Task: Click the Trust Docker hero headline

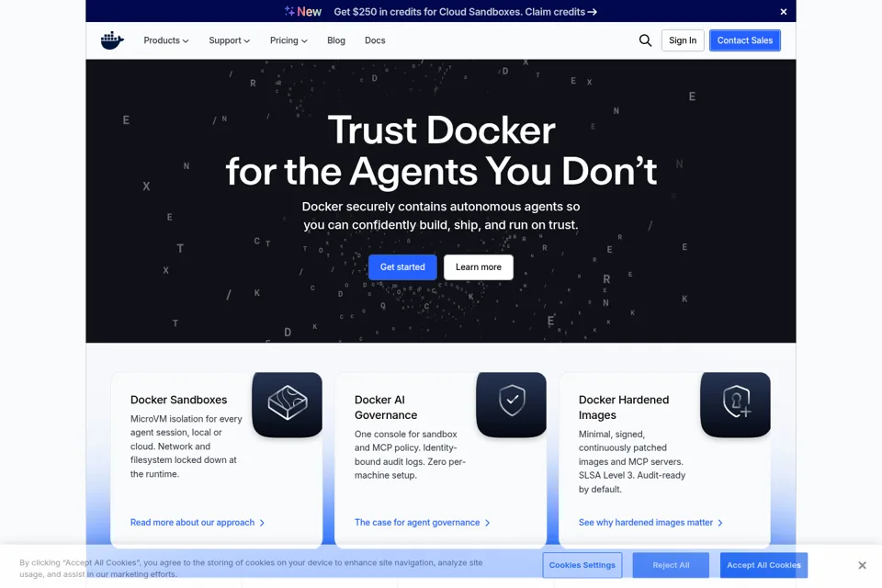Action: pos(441,151)
